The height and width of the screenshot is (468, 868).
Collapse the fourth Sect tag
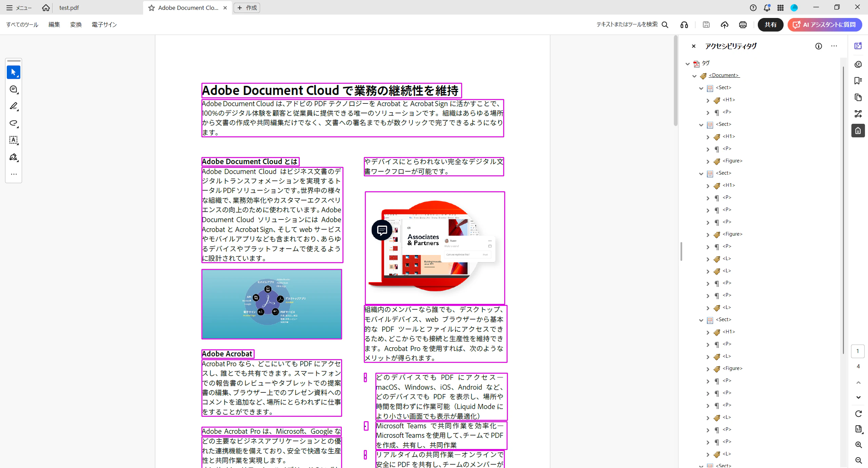[x=701, y=320]
